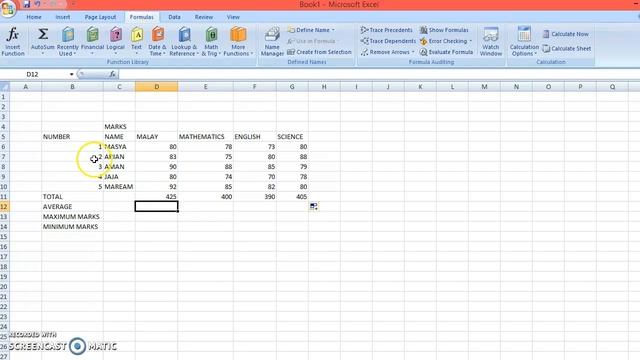
Task: Select column D header
Action: 156,87
